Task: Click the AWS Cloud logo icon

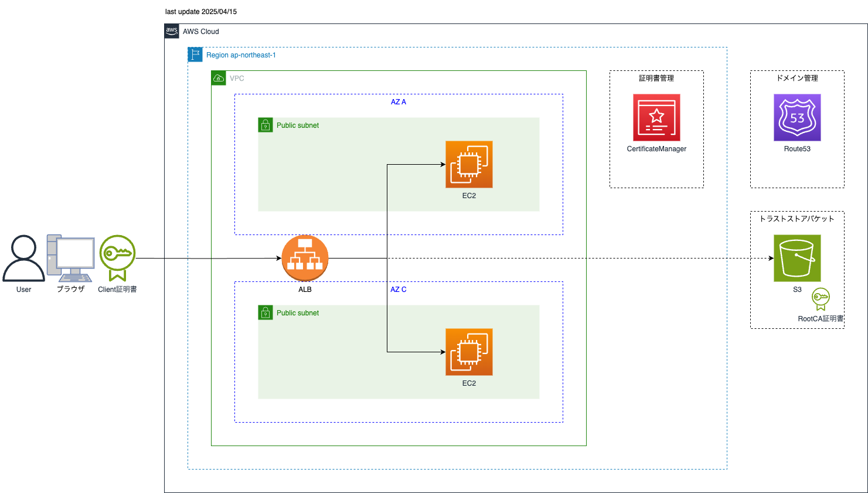Action: click(171, 31)
